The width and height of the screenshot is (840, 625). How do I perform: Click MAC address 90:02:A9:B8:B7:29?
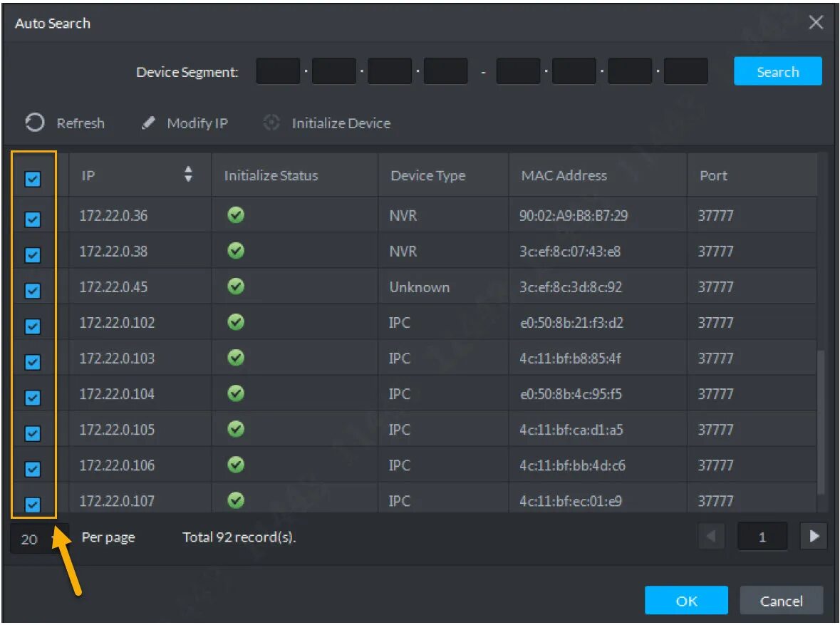pos(574,215)
